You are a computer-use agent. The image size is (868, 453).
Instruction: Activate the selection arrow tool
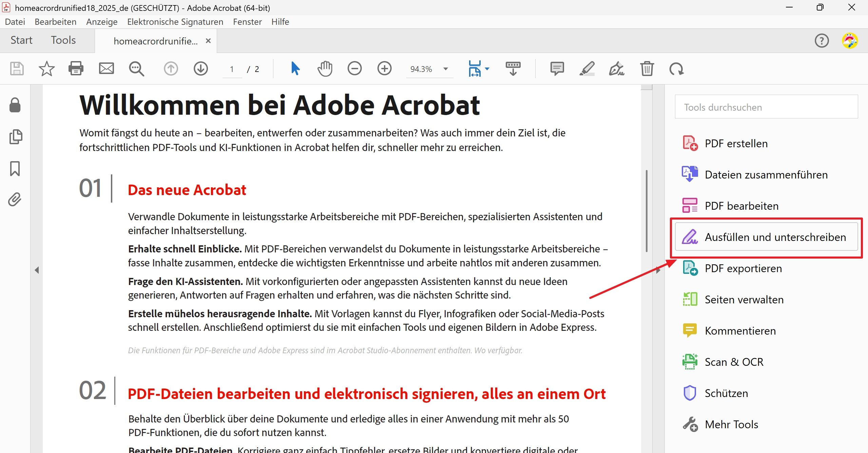pos(295,69)
